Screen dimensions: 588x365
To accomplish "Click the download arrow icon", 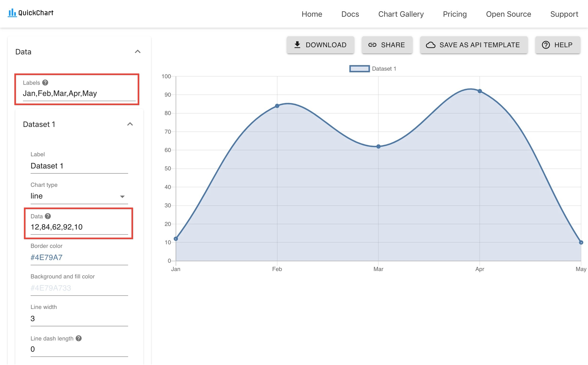I will 297,45.
